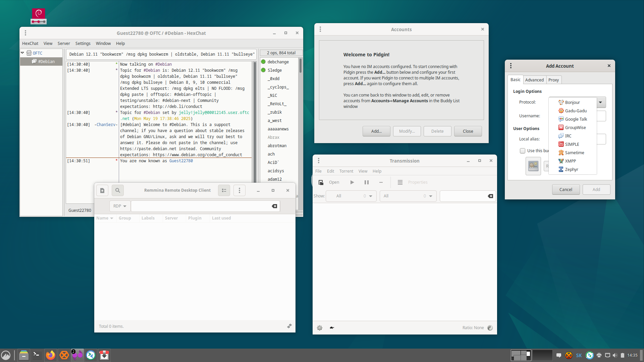Open the Remmina three-dot hamburger menu
Image resolution: width=644 pixels, height=362 pixels.
[239, 190]
